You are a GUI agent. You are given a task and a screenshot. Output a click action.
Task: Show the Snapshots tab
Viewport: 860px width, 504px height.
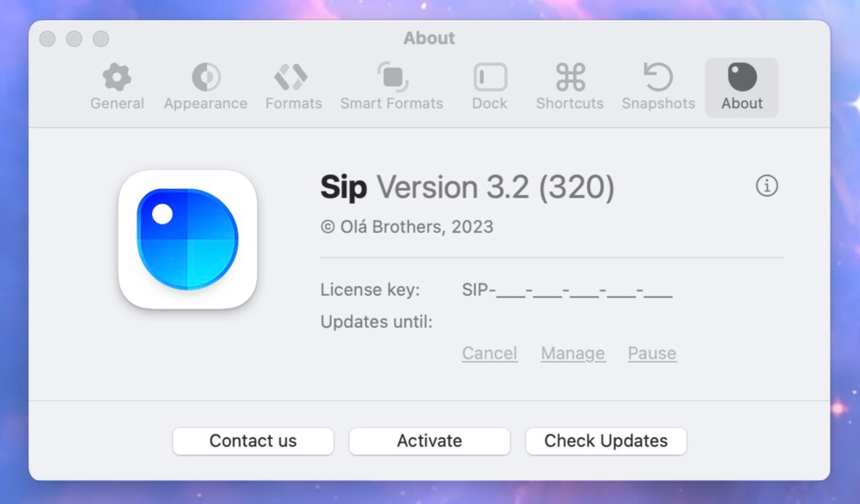pyautogui.click(x=658, y=87)
